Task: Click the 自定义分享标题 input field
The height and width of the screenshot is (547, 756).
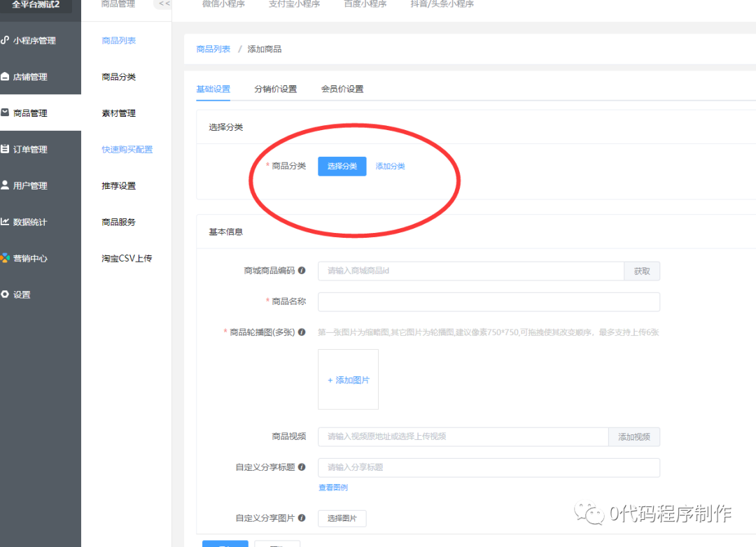Action: (x=489, y=467)
